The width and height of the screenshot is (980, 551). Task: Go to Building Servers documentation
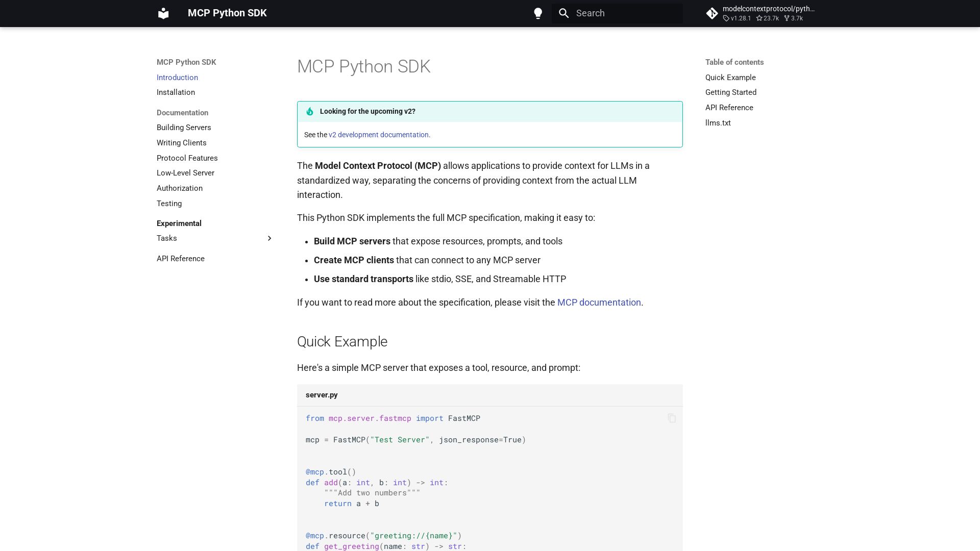point(184,128)
